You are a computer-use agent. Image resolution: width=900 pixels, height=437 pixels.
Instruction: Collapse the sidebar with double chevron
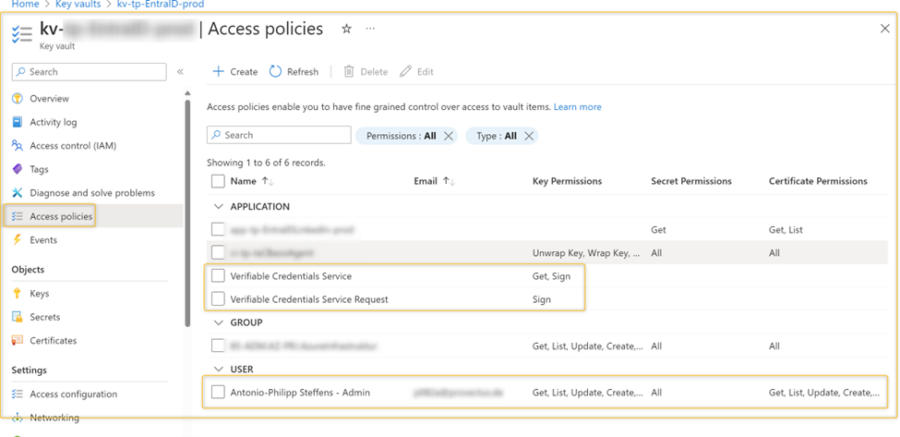180,72
